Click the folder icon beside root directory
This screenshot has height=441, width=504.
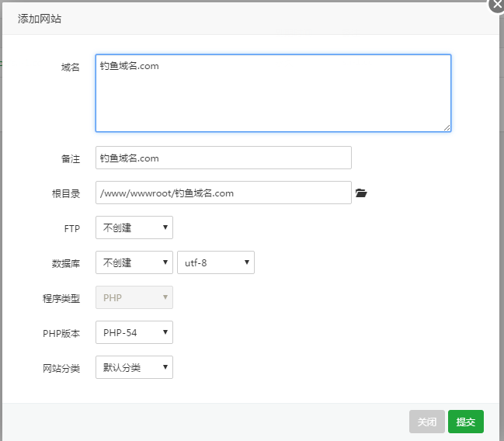pyautogui.click(x=360, y=193)
